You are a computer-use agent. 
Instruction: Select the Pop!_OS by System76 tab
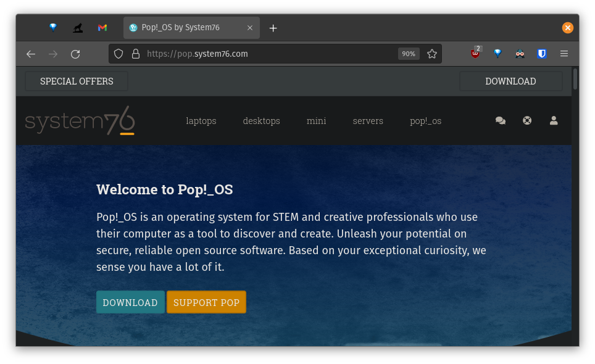(x=191, y=28)
